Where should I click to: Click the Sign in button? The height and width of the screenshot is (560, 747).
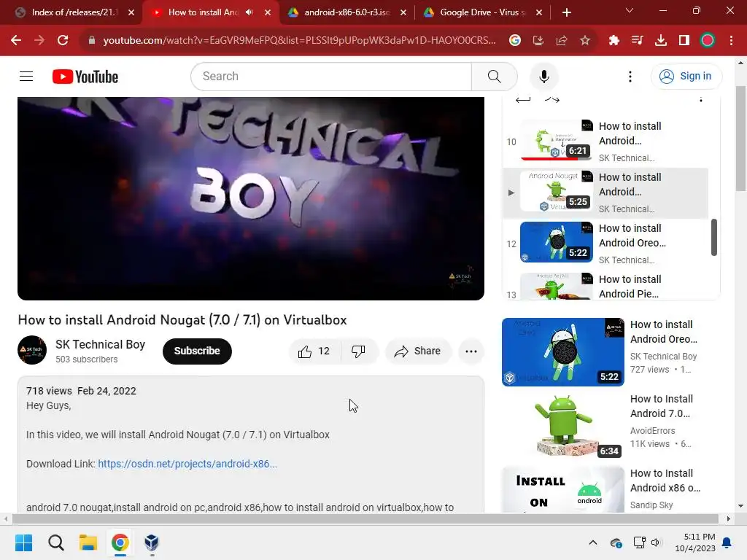point(686,76)
